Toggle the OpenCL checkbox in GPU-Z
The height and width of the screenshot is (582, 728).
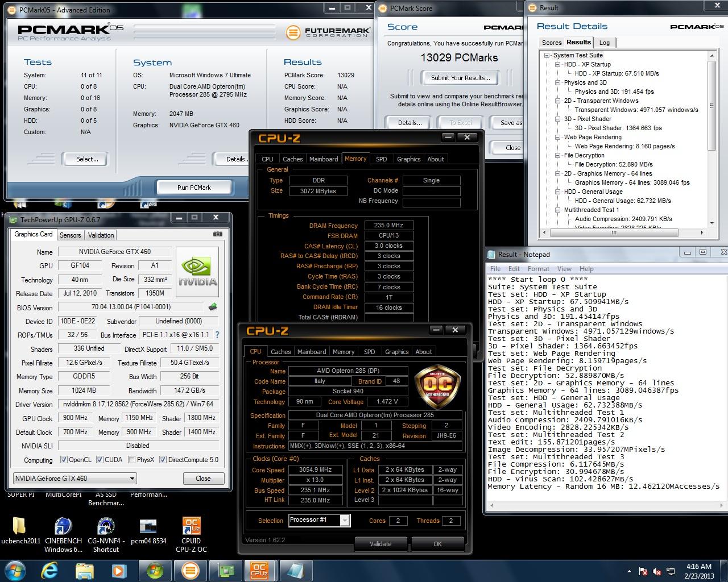(63, 460)
